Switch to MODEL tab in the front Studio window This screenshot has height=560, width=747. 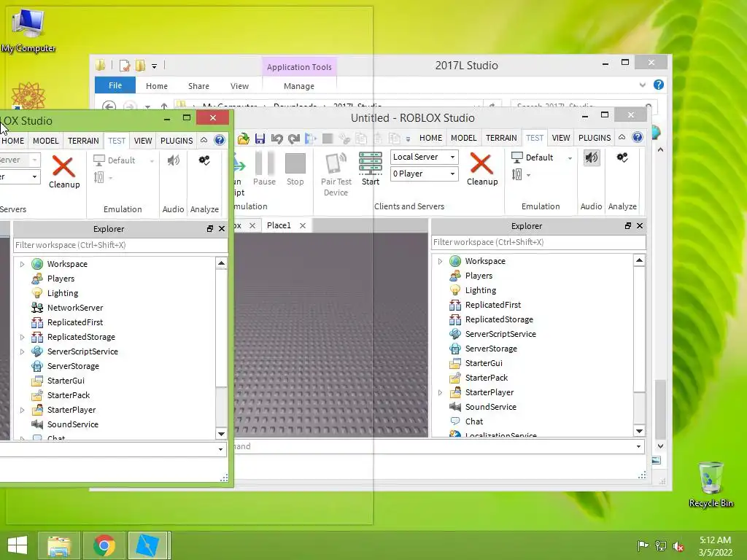pyautogui.click(x=46, y=141)
